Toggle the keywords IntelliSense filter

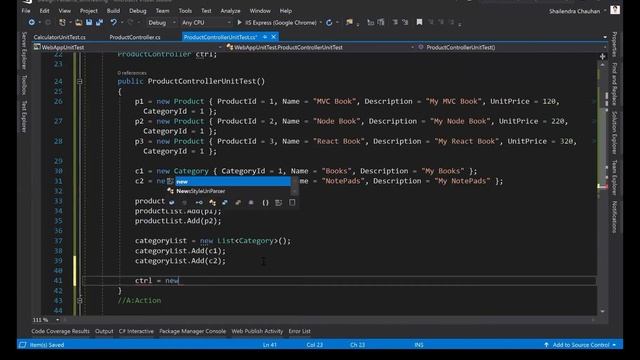[x=278, y=202]
